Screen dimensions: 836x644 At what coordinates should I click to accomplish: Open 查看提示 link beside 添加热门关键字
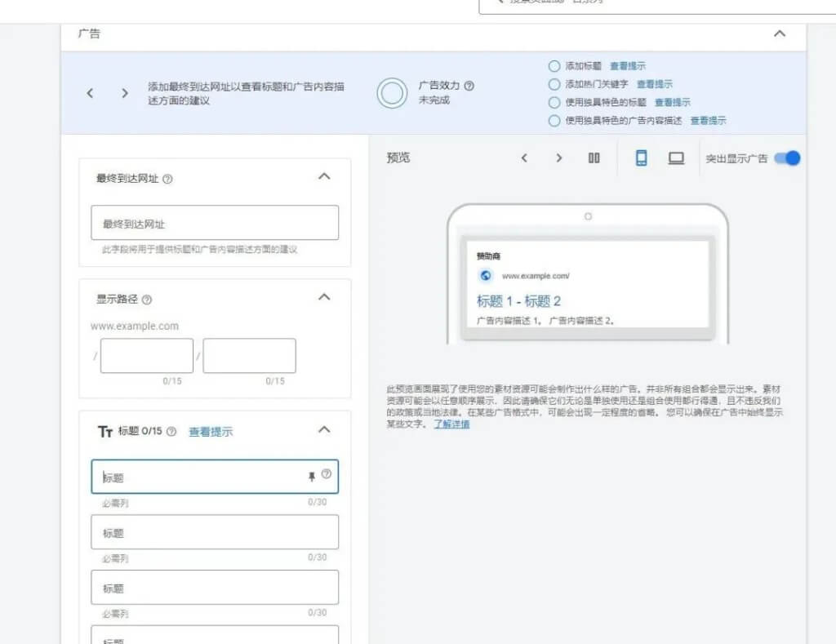click(x=655, y=84)
